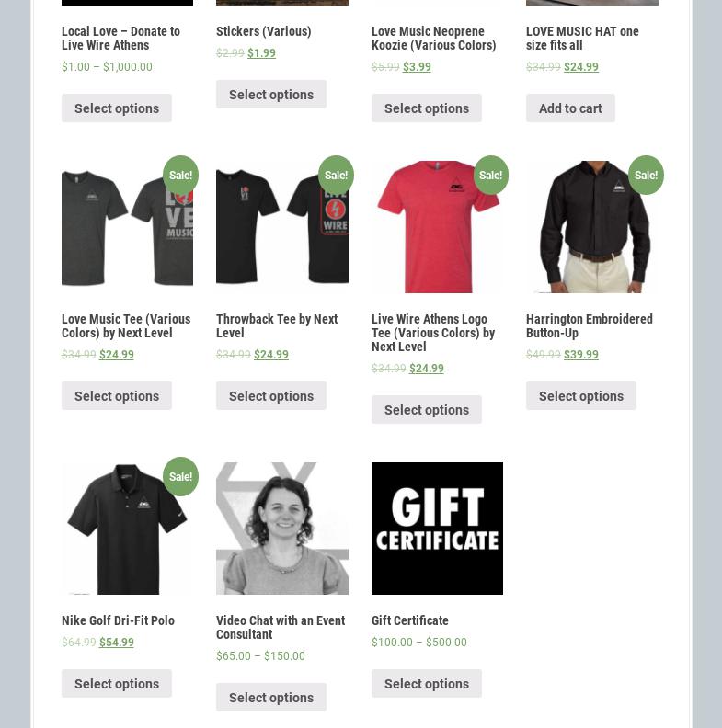Open the Video Chat consultant photo
Image resolution: width=722 pixels, height=728 pixels.
282,529
